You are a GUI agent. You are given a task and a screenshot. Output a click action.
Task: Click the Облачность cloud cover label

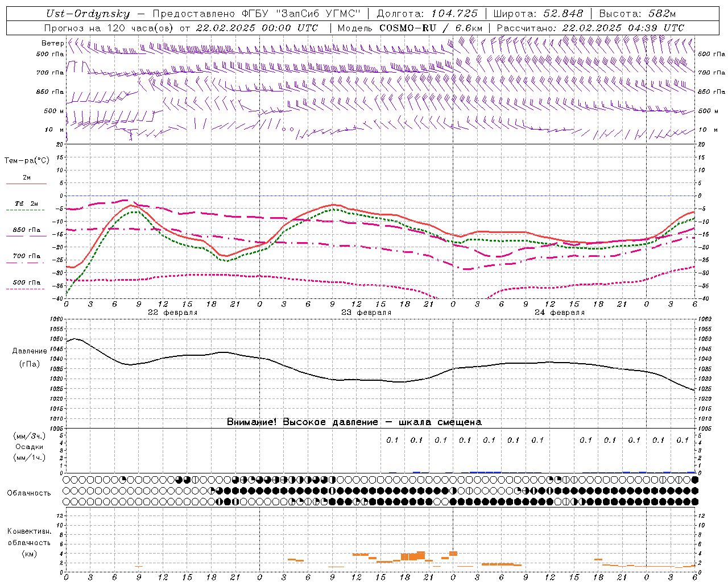[x=29, y=493]
